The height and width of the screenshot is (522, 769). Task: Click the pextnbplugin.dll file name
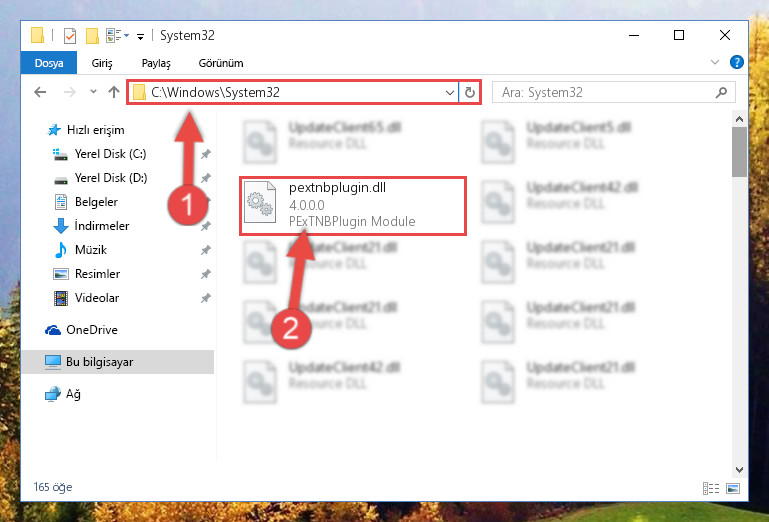tap(337, 187)
